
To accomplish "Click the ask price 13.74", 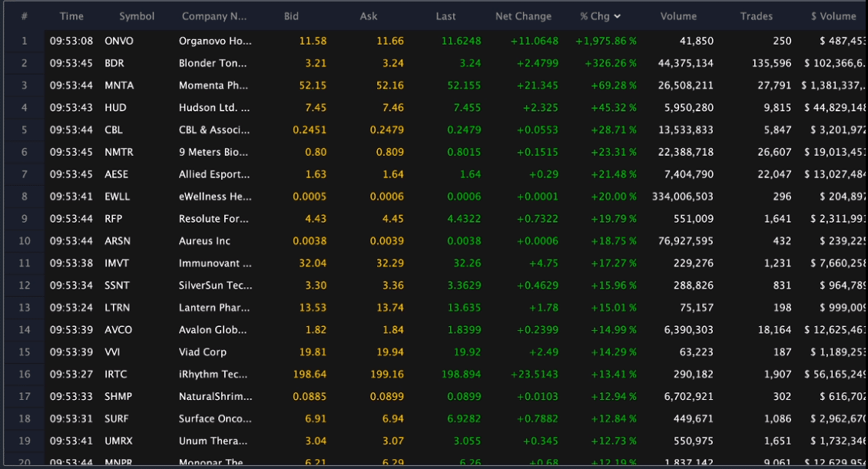I will (x=390, y=308).
